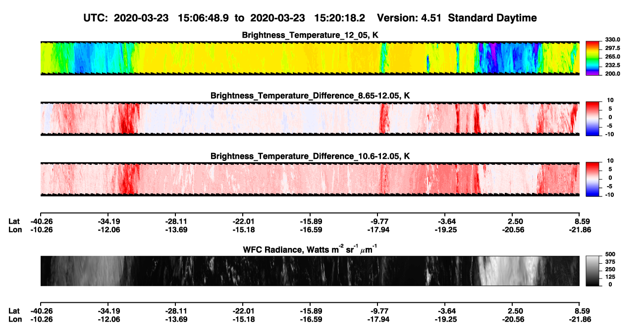The image size is (644, 330).
Task: Click the "Lat" row label under 10.6-12.05 panel
Action: [14, 221]
